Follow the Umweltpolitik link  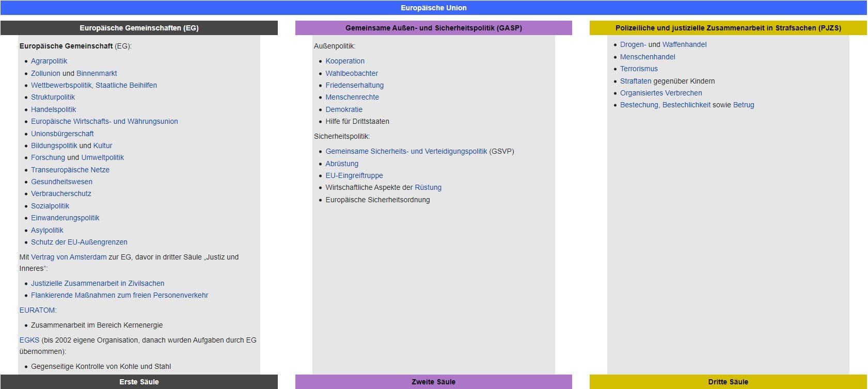[x=103, y=157]
